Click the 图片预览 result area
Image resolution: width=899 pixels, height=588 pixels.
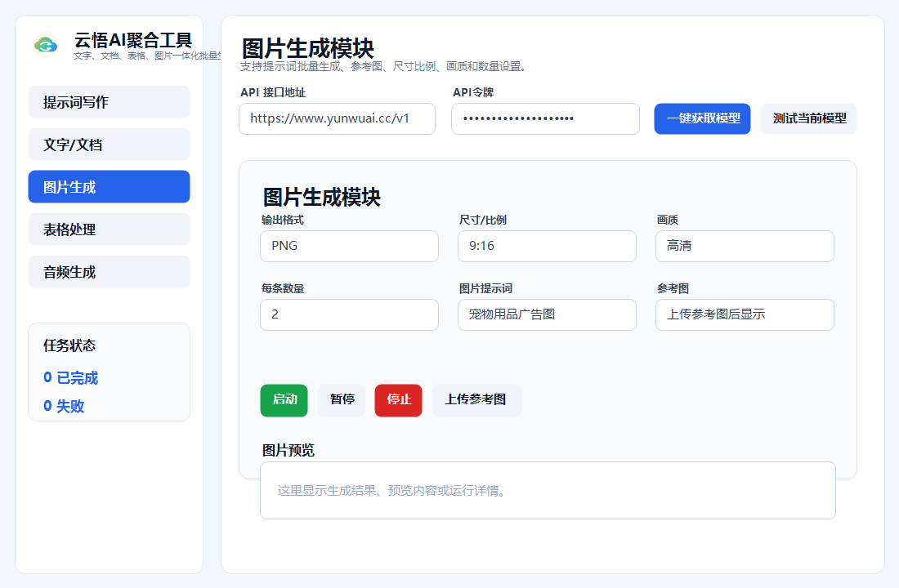click(x=548, y=491)
